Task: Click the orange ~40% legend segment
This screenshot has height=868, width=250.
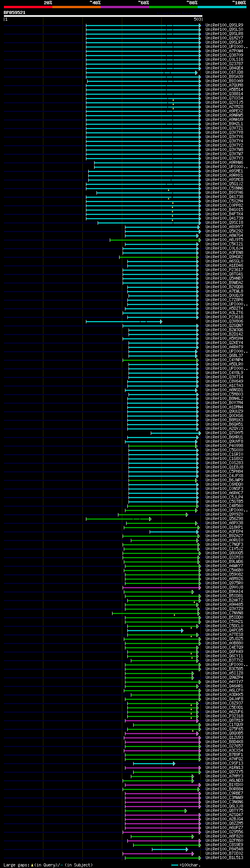Action: (76, 7)
